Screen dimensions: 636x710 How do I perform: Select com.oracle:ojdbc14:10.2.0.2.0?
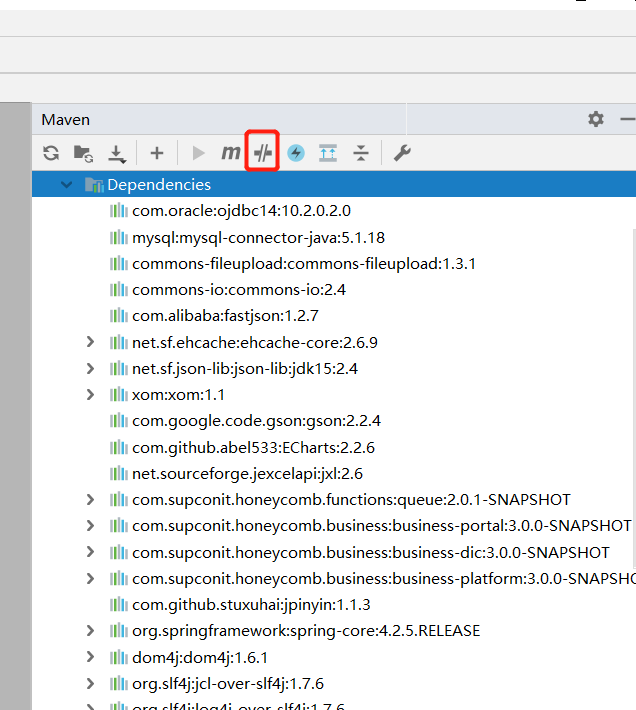pyautogui.click(x=241, y=211)
